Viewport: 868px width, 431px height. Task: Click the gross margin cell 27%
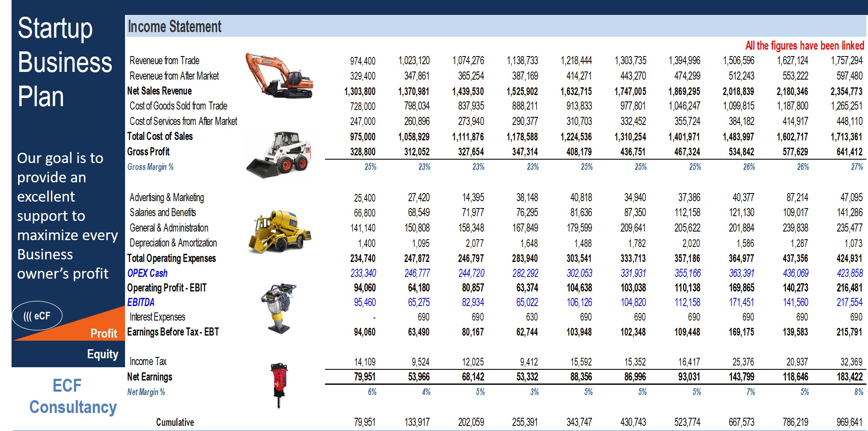tap(857, 167)
